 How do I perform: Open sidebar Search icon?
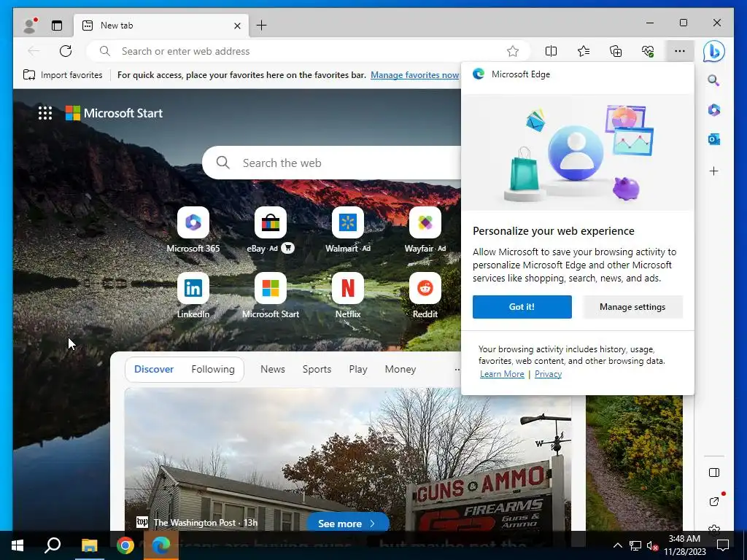(x=713, y=80)
